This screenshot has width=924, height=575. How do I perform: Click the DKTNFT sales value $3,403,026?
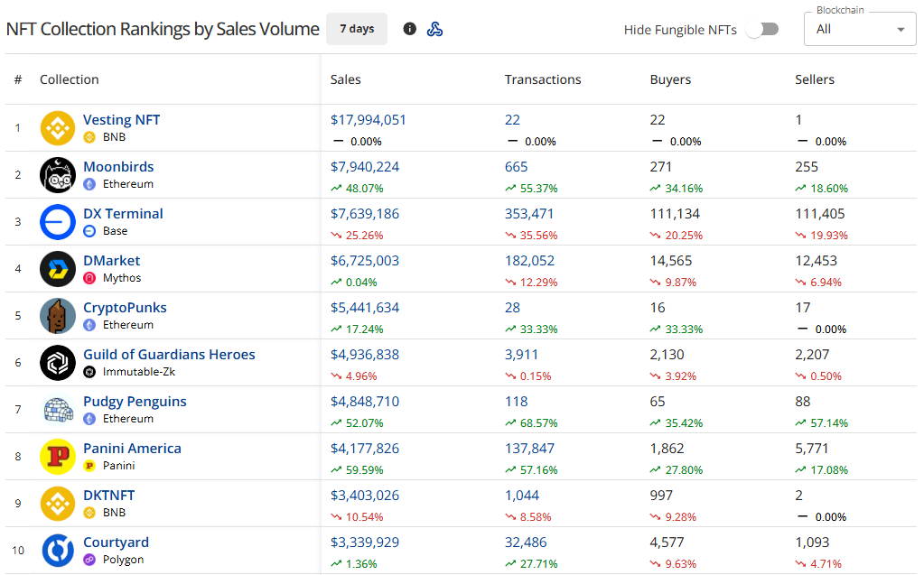point(365,496)
